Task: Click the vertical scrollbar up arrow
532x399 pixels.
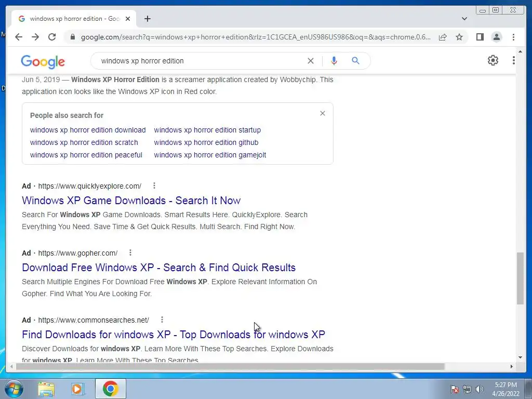Action: pos(520,51)
